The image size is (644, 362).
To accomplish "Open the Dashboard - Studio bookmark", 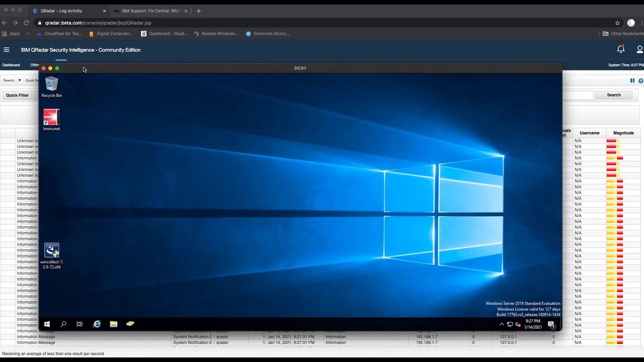I will (x=164, y=34).
